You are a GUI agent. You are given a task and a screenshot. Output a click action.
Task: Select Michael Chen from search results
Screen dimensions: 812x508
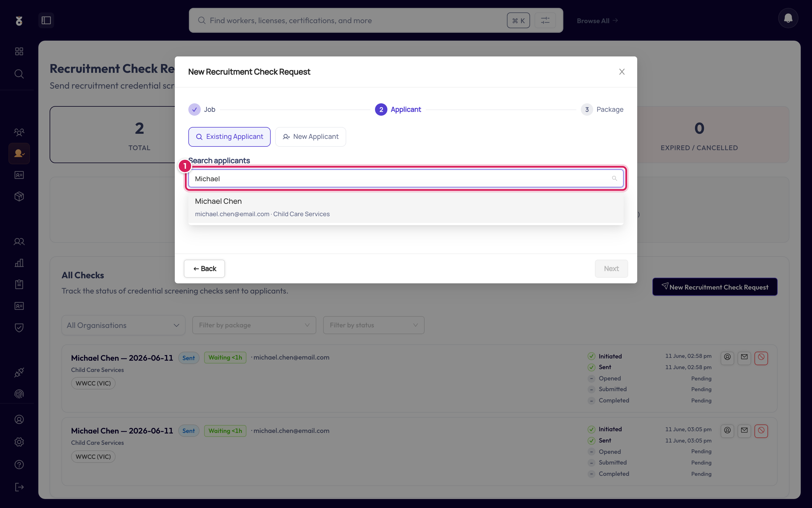click(x=406, y=207)
